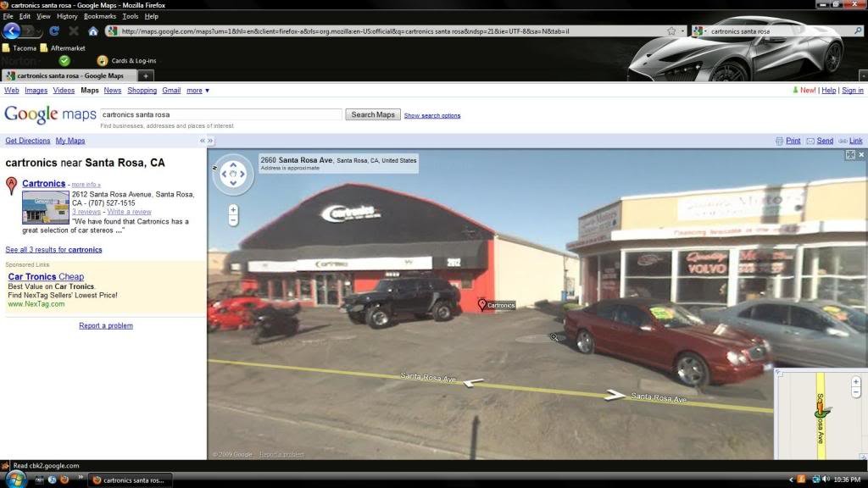Image resolution: width=868 pixels, height=488 pixels.
Task: Click Write a review link
Action: pyautogui.click(x=129, y=211)
